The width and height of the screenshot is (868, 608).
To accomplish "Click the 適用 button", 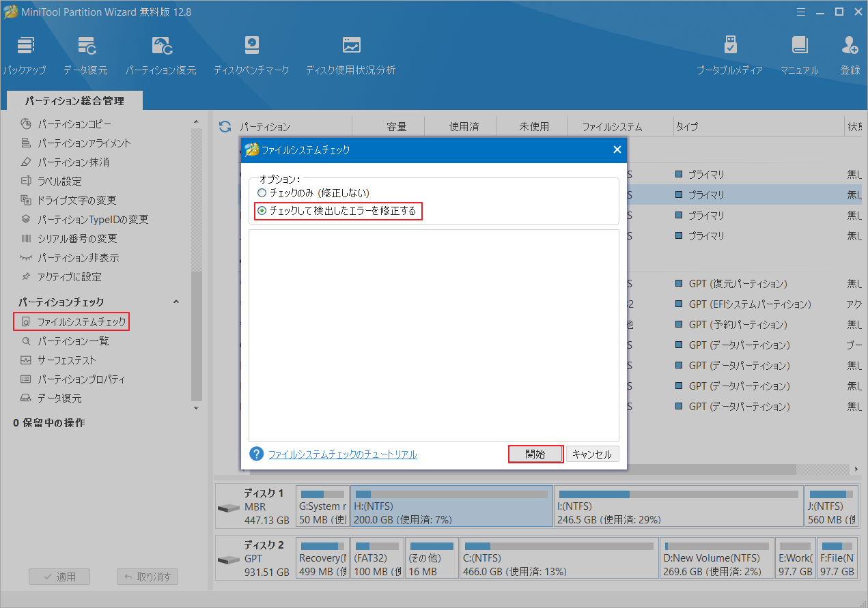I will 59,577.
